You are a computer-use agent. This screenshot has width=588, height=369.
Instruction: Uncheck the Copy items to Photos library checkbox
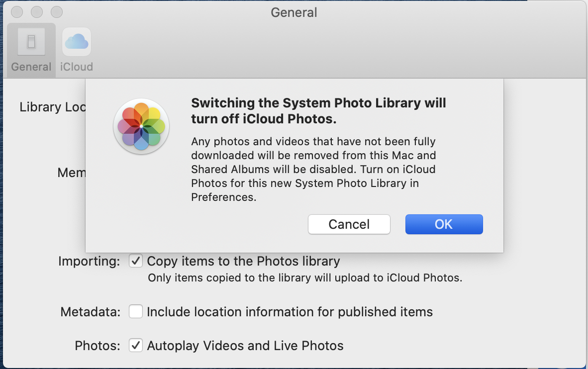coord(136,261)
